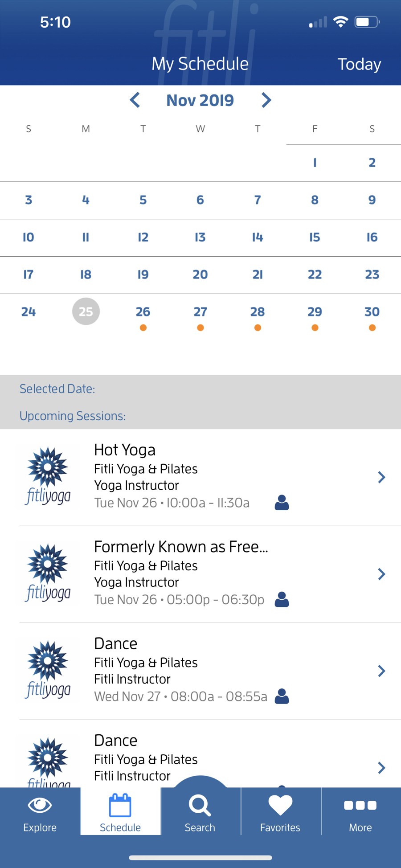The height and width of the screenshot is (868, 401).
Task: Open the Search magnifier icon
Action: point(200,806)
